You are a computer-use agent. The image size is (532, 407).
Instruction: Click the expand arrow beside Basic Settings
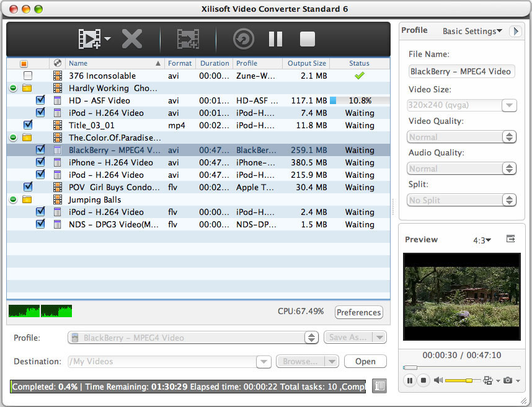pyautogui.click(x=516, y=31)
